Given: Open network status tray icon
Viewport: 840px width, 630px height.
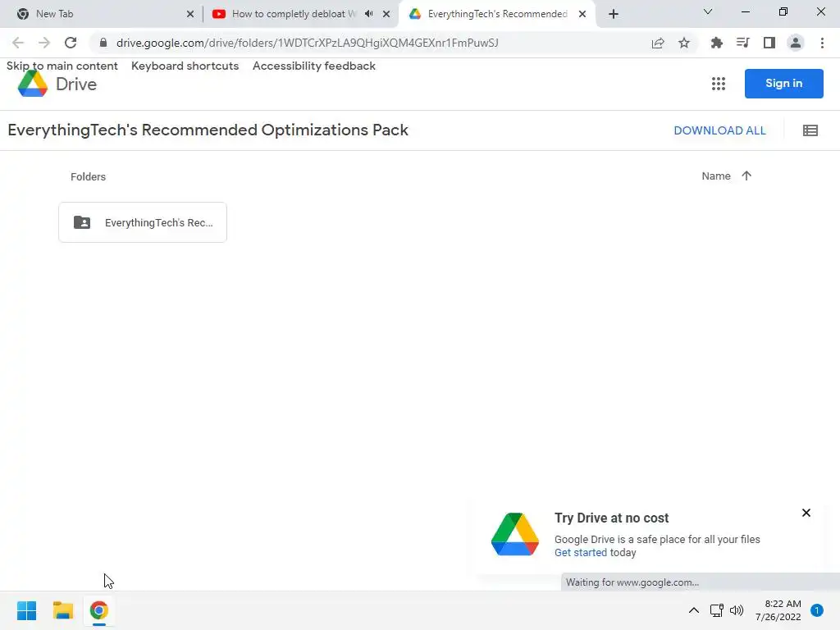Looking at the screenshot, I should click(716, 610).
